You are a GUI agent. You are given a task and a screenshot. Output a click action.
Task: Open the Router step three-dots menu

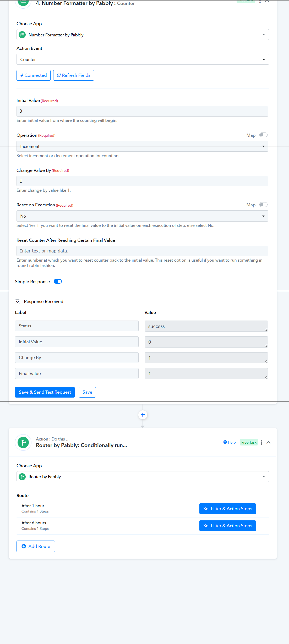point(261,442)
